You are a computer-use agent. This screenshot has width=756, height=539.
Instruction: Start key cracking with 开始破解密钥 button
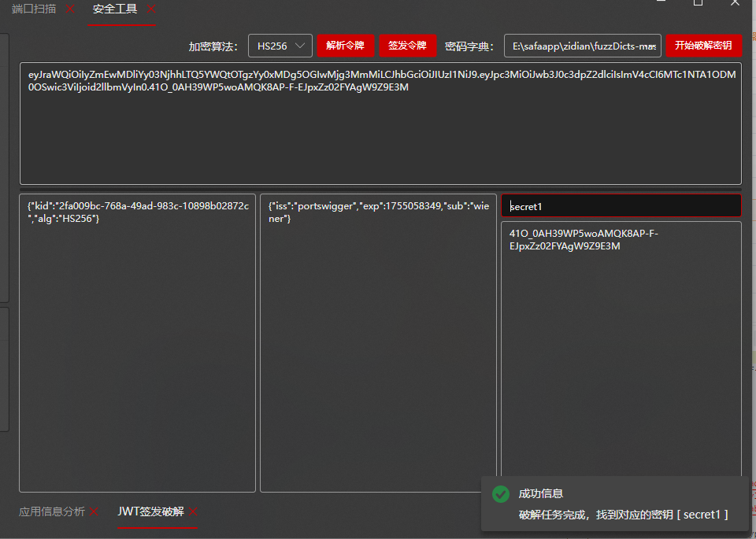(x=703, y=46)
